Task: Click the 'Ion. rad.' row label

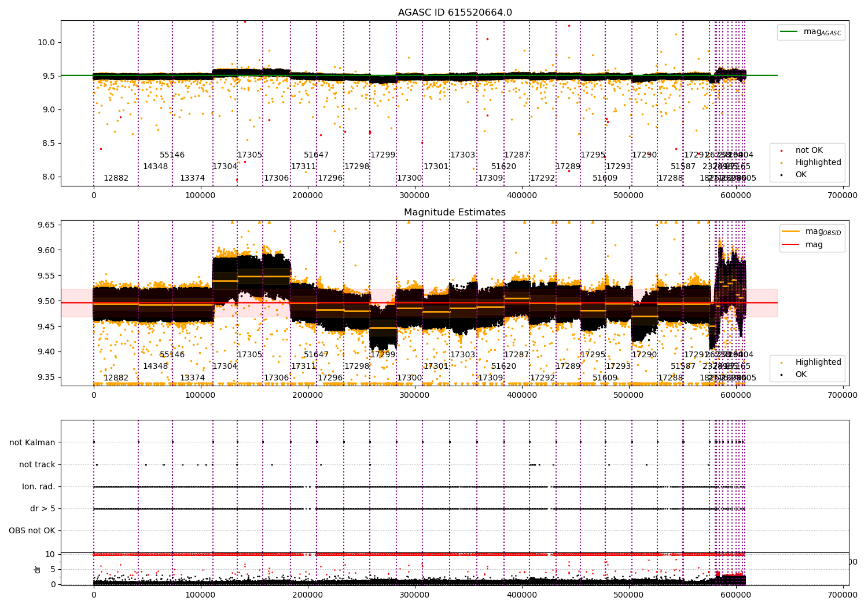Action: (39, 486)
